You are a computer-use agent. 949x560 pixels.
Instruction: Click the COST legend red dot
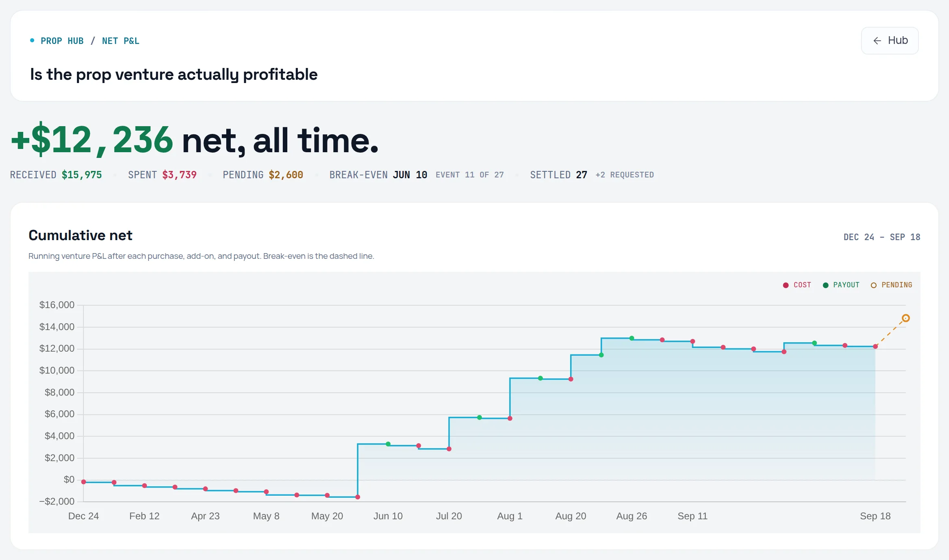(786, 285)
